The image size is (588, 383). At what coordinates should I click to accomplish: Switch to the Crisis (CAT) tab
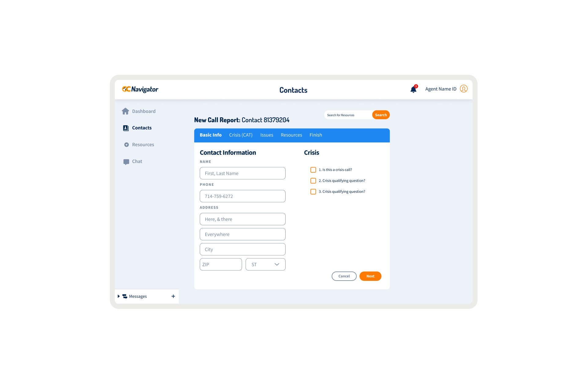click(x=241, y=135)
